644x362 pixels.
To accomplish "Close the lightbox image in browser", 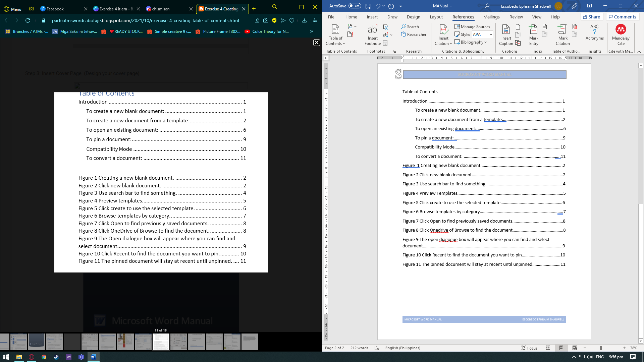I will 316,43.
